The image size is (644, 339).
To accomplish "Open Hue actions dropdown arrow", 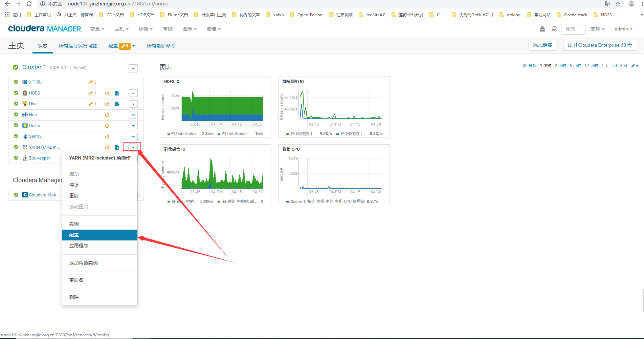I will 133,115.
